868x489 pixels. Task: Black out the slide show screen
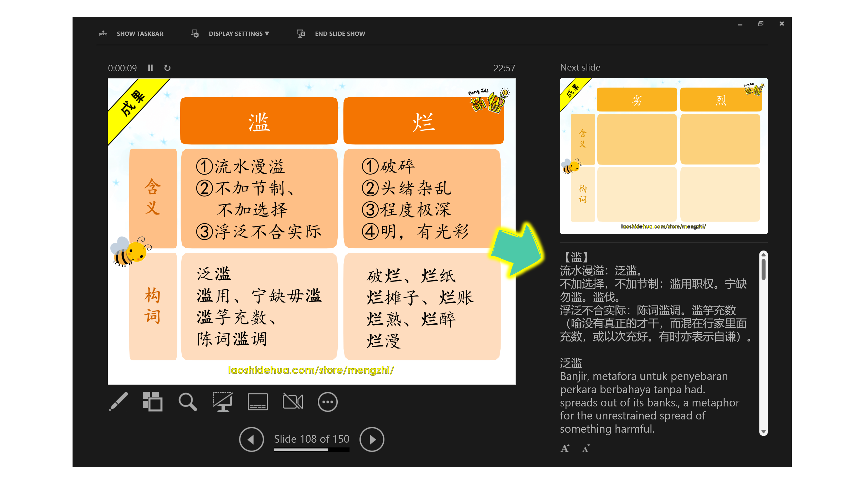(222, 402)
